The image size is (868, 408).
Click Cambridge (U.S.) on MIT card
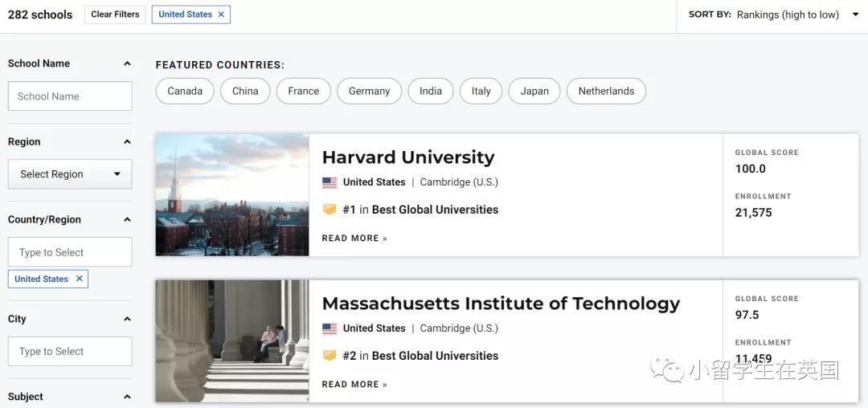(459, 328)
